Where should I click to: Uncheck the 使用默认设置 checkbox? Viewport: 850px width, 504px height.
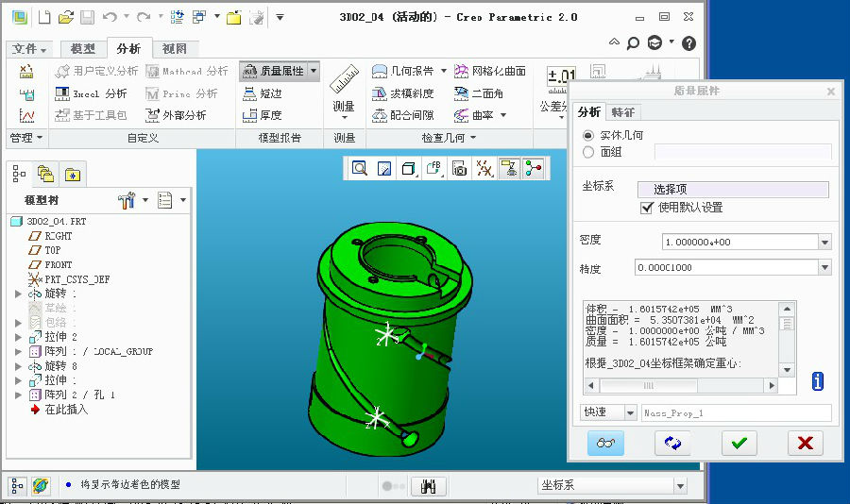coord(647,208)
